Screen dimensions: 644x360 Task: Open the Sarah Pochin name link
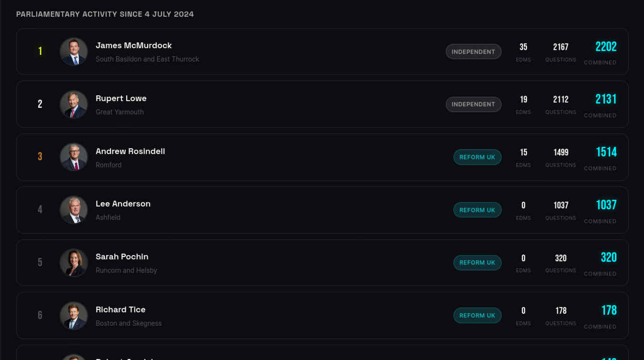click(122, 257)
